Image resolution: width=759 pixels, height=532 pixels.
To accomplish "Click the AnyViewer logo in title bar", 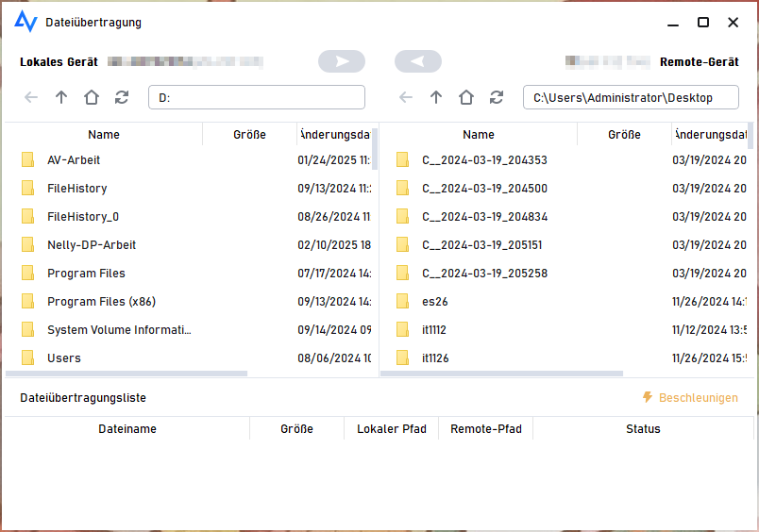I will click(25, 22).
